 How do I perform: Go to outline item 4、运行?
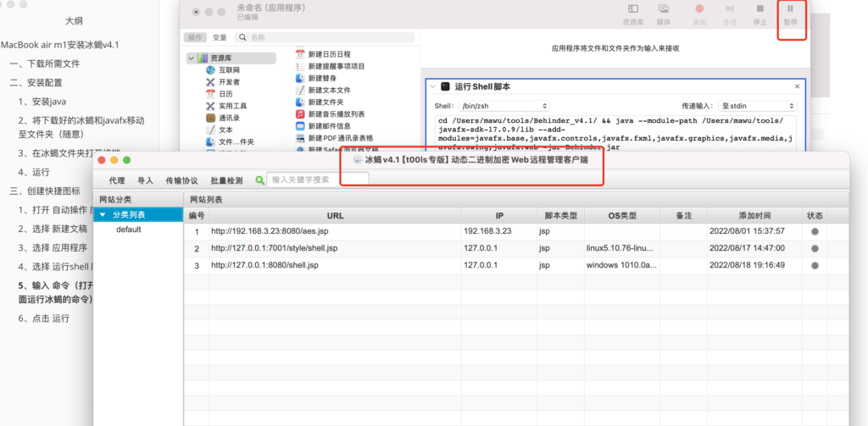(34, 172)
